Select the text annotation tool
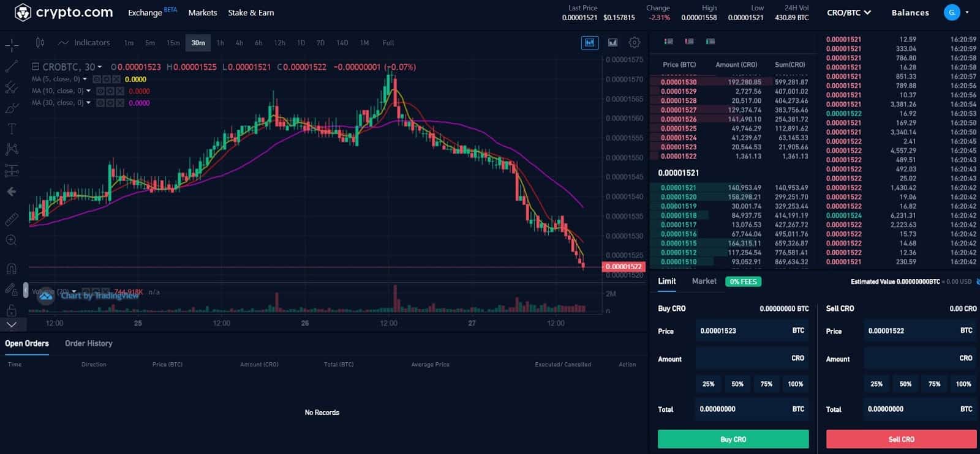Viewport: 980px width, 454px height. click(x=12, y=128)
